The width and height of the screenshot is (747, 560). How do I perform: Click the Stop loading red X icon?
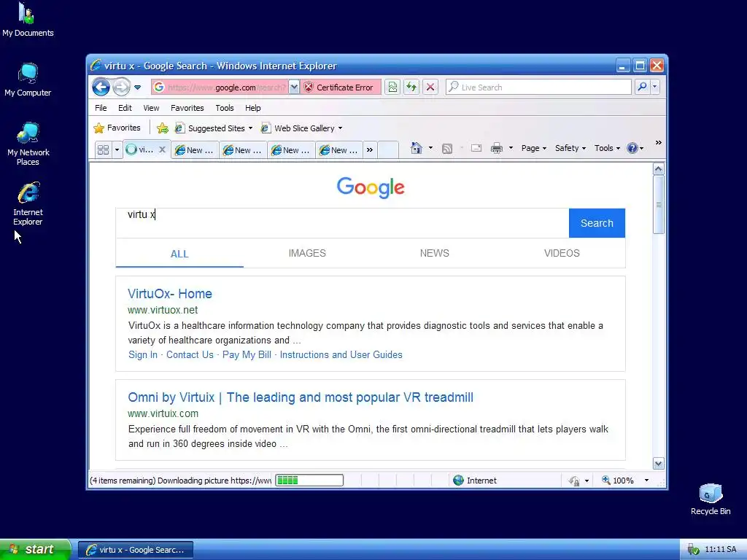(430, 87)
